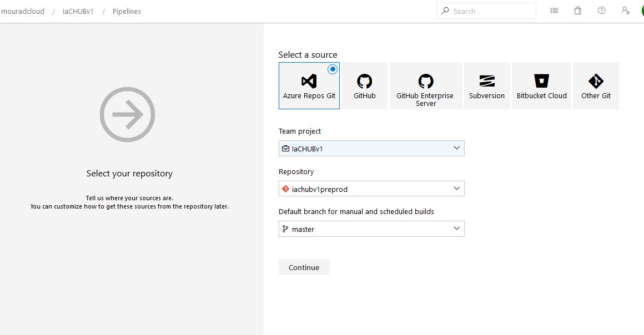Select the Azure Repos Git radio button
The width and height of the screenshot is (644, 335).
[333, 69]
